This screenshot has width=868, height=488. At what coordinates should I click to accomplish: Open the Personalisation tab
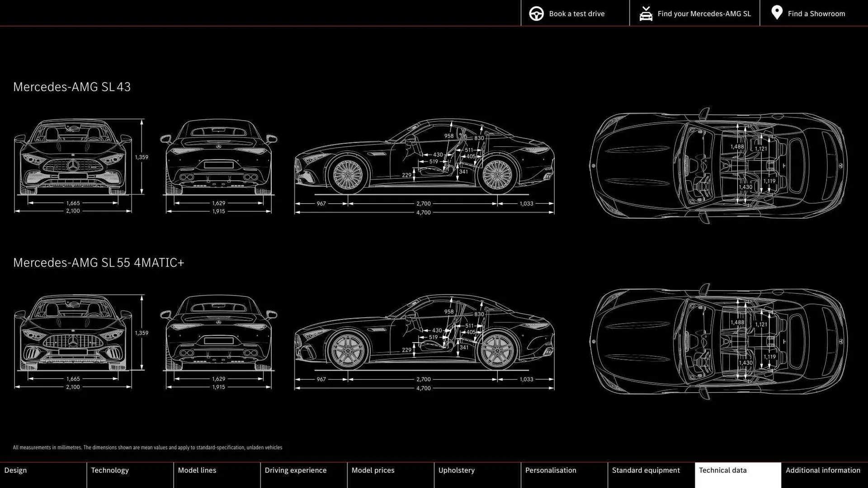[551, 470]
